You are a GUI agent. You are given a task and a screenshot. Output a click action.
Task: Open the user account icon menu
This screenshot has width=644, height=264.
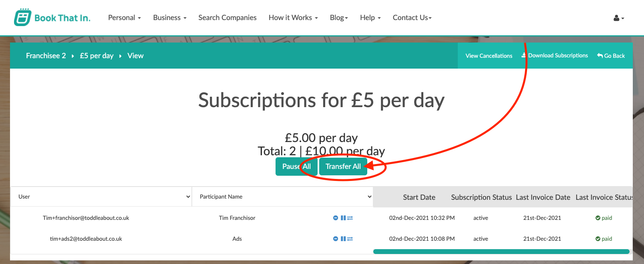tap(619, 18)
